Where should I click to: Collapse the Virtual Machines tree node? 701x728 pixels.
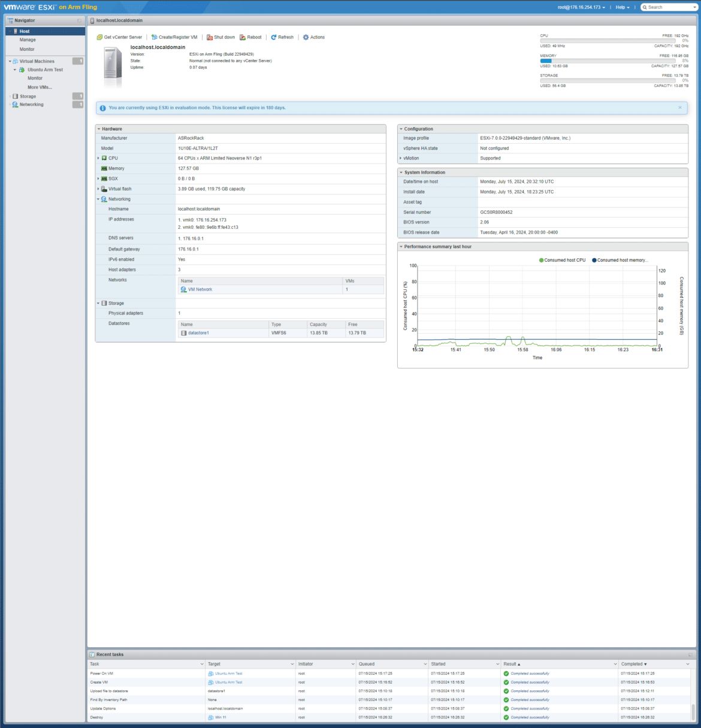pyautogui.click(x=10, y=61)
